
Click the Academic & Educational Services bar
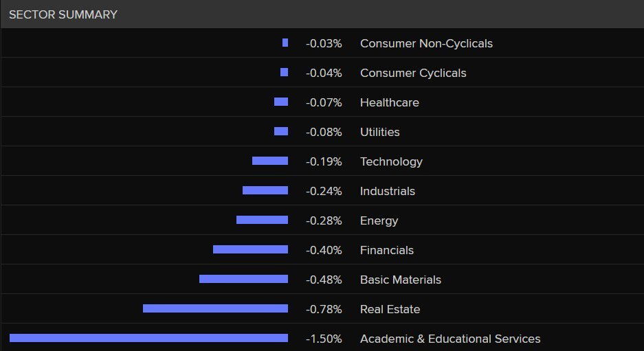148,338
